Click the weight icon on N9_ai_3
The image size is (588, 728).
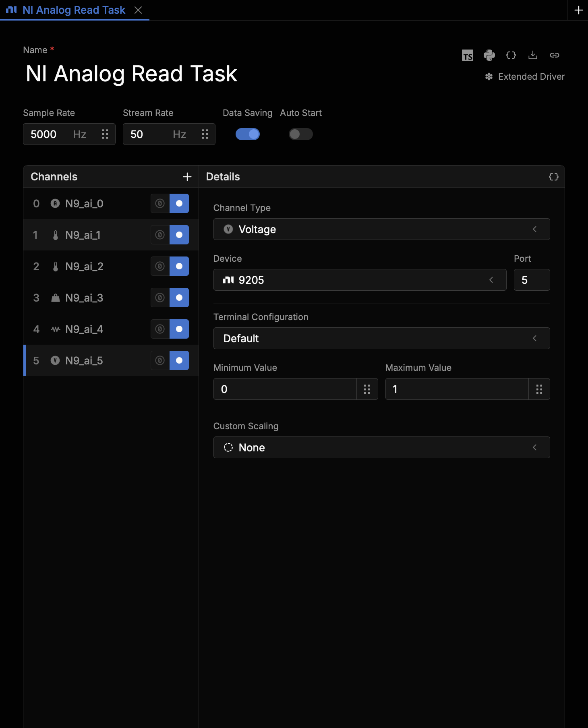(56, 298)
